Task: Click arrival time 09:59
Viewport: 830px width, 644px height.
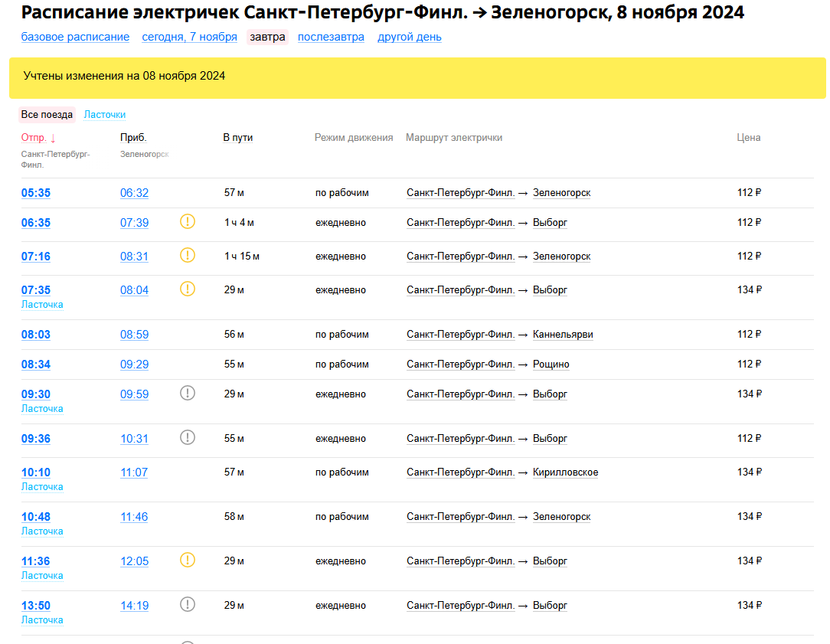Action: pos(135,394)
